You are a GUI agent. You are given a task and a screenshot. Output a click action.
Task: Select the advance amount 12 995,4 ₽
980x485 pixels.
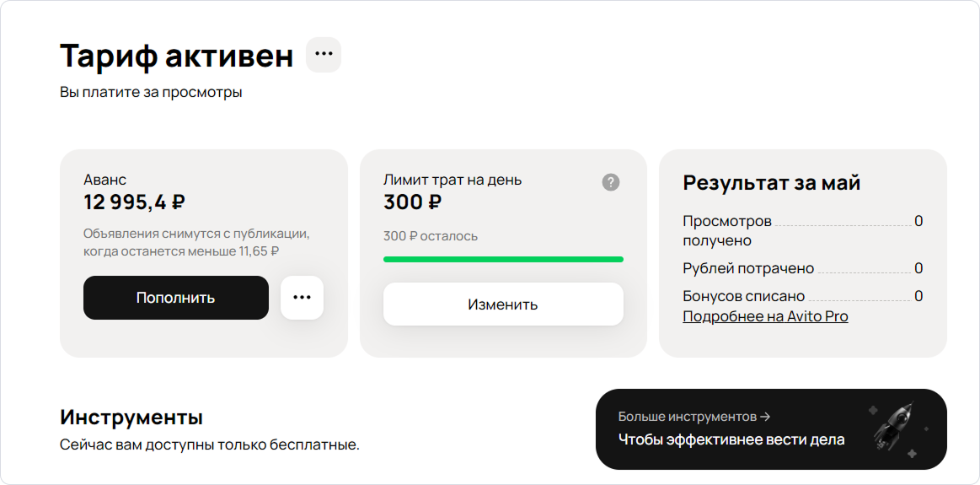[x=135, y=202]
